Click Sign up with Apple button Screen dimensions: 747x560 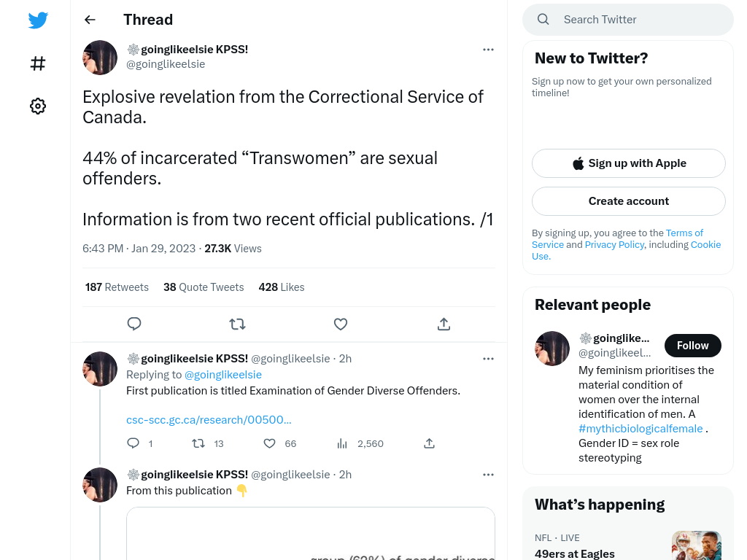(x=628, y=163)
